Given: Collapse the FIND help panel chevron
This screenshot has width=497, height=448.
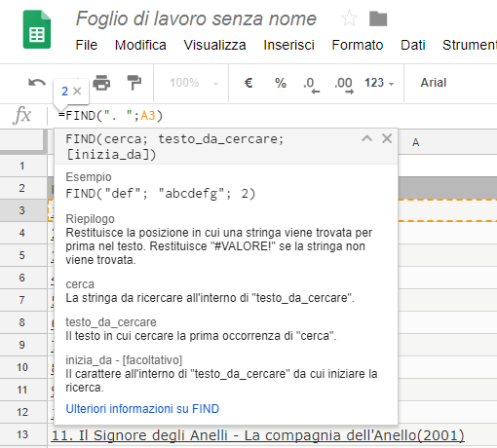Looking at the screenshot, I should pos(367,138).
